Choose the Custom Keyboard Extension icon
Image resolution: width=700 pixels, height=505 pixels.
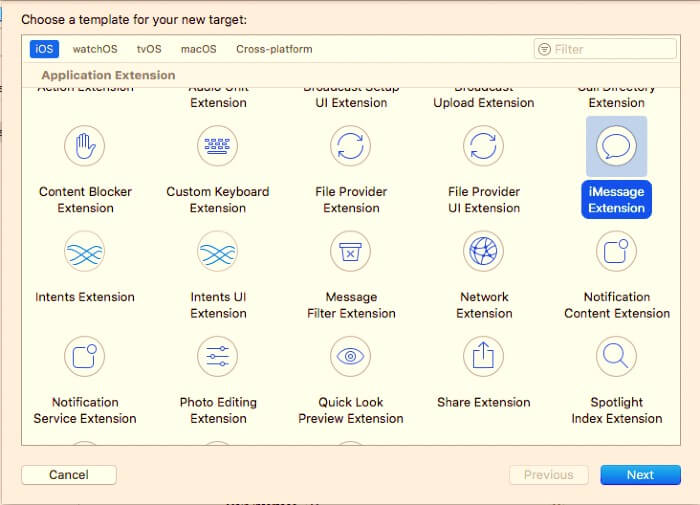click(217, 146)
